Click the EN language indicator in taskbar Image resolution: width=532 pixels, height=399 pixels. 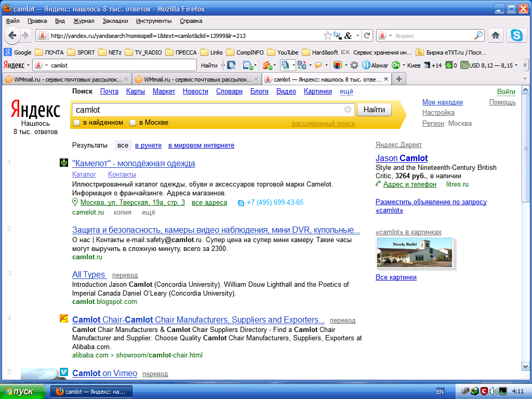click(440, 392)
